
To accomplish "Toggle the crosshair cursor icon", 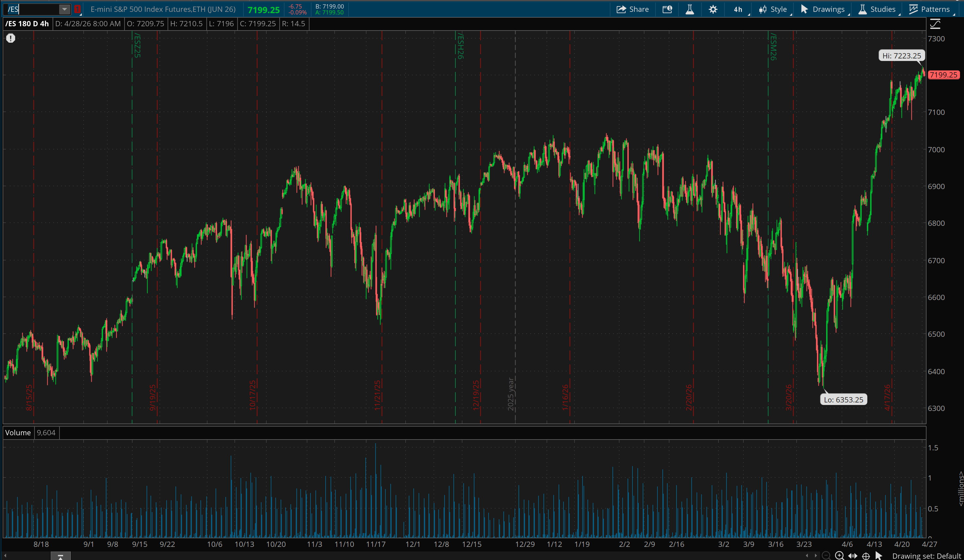I will tap(866, 555).
